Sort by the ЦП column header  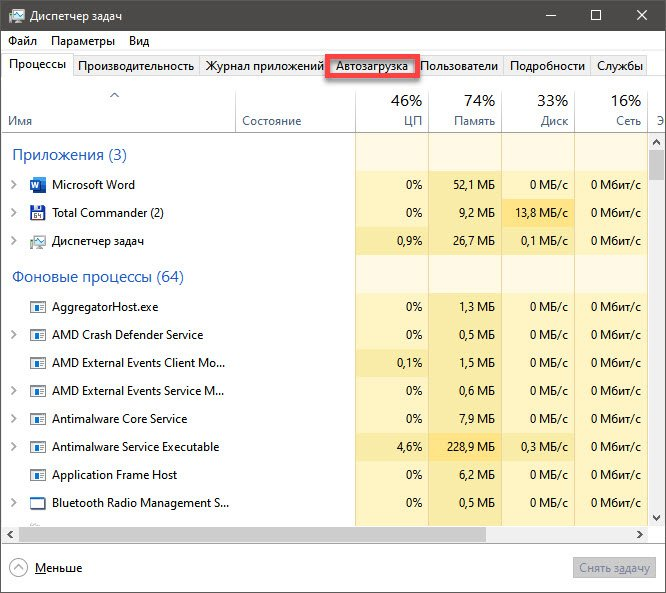(x=392, y=111)
